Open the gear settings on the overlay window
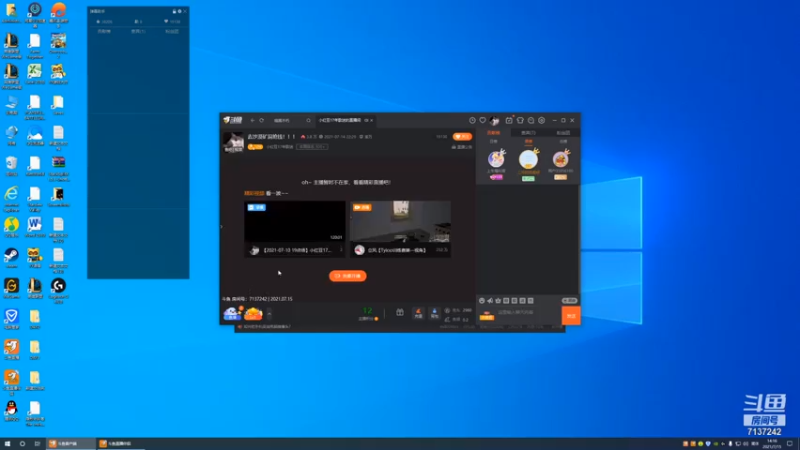 tap(180, 11)
